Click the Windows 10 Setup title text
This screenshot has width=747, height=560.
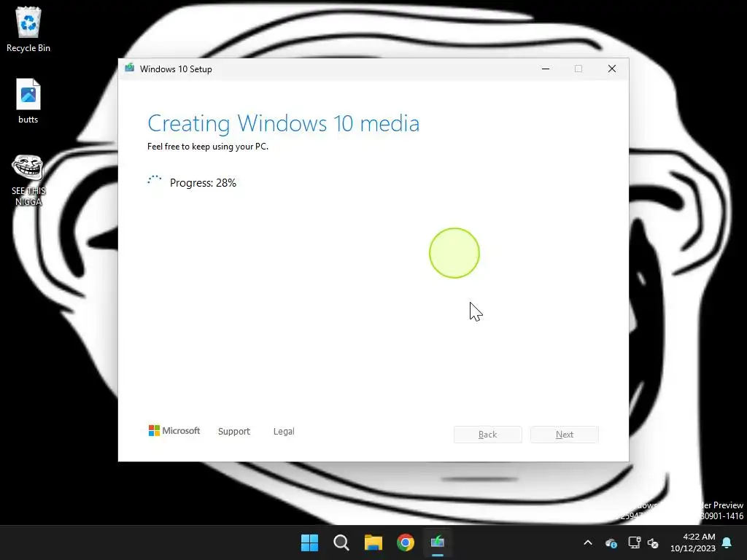(176, 69)
